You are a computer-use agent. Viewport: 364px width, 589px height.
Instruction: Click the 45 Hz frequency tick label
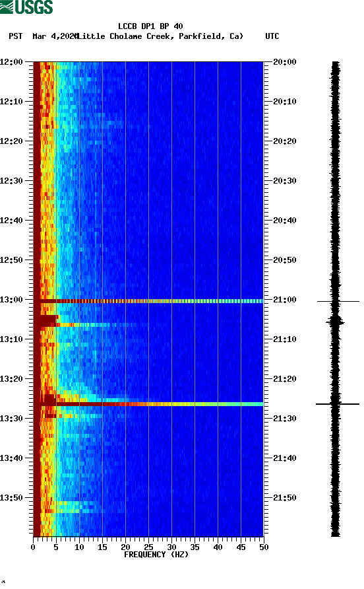(241, 547)
